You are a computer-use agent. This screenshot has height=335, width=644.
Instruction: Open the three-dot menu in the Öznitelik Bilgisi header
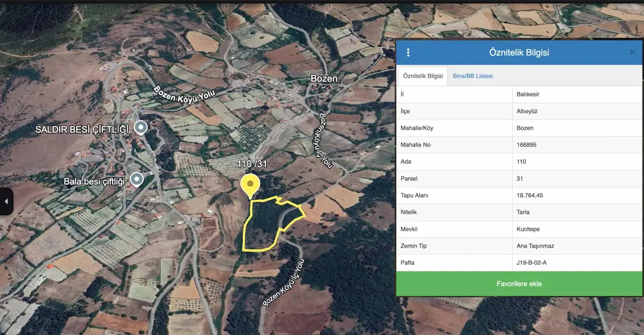tap(408, 53)
